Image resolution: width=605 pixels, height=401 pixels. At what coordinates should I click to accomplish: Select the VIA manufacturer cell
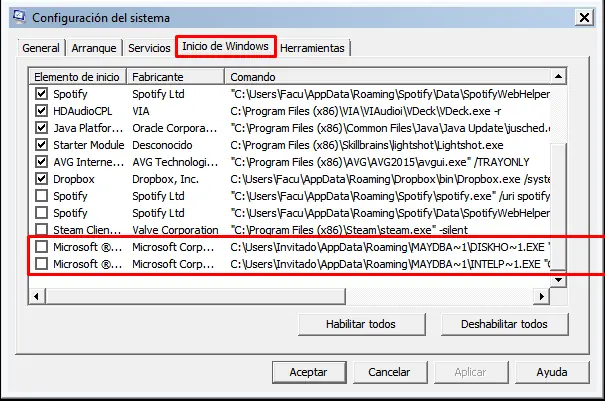click(140, 111)
